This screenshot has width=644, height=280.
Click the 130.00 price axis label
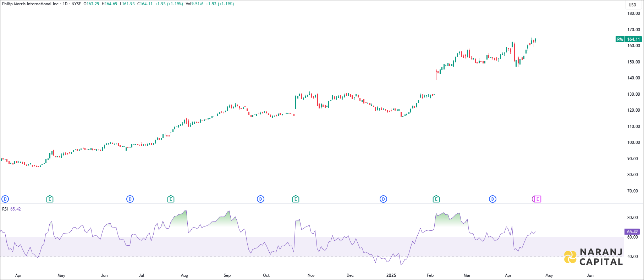pos(634,94)
